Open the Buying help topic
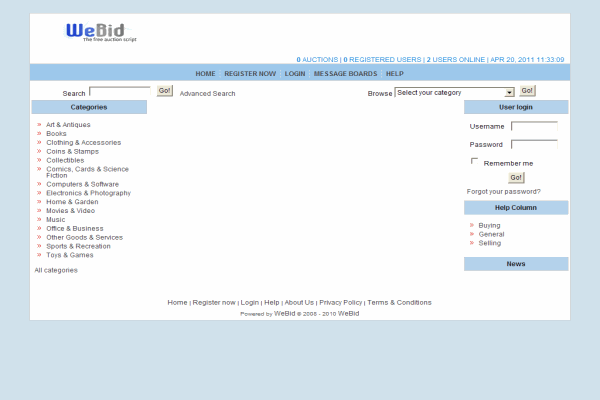The width and height of the screenshot is (600, 400). [x=489, y=225]
